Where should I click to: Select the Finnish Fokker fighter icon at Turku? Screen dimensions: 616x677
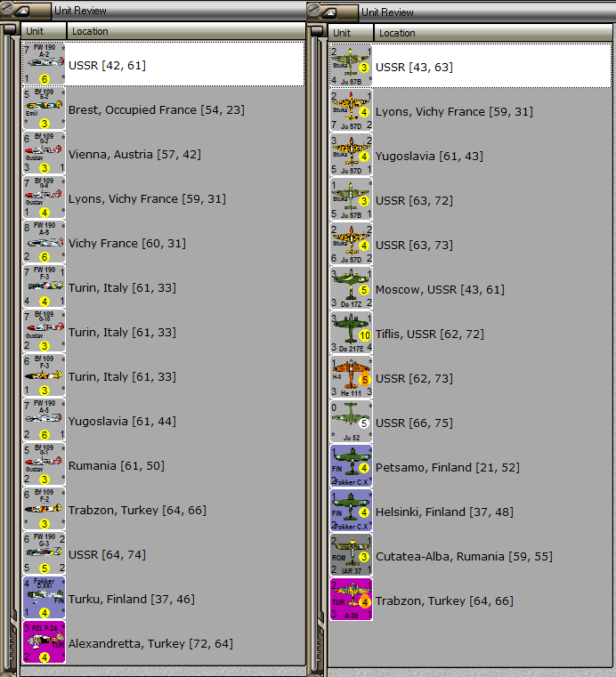point(44,598)
